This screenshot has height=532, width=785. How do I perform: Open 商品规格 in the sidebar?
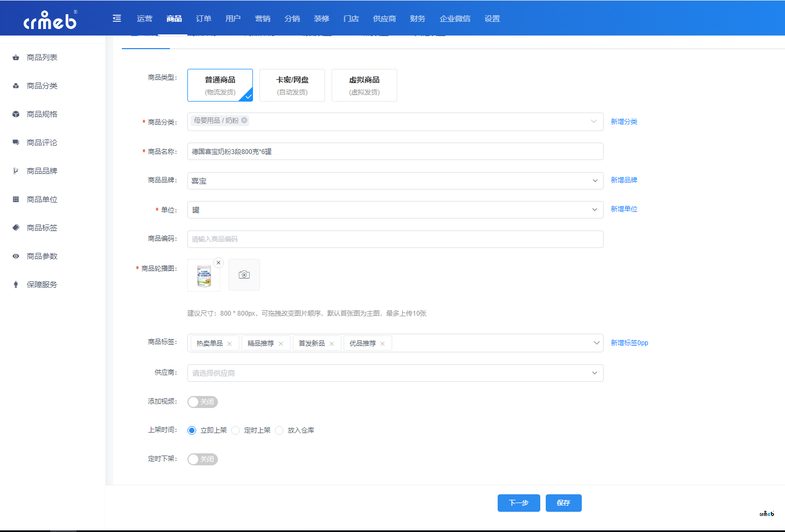coord(42,114)
